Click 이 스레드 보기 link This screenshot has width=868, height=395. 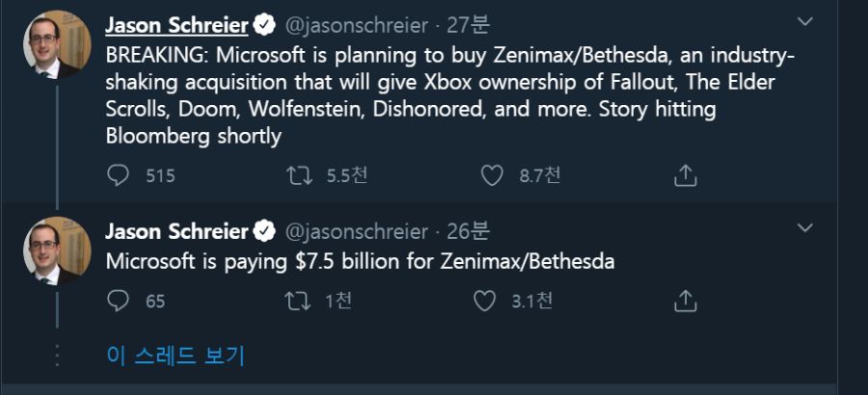tap(175, 355)
